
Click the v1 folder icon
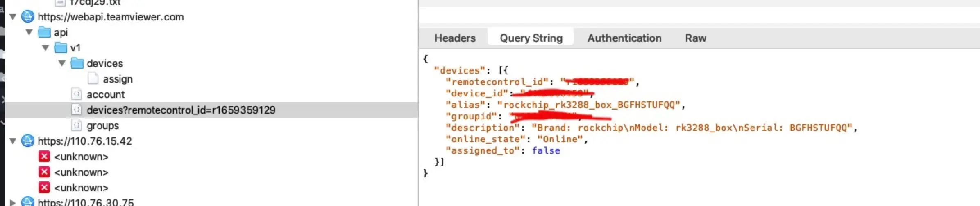click(61, 48)
